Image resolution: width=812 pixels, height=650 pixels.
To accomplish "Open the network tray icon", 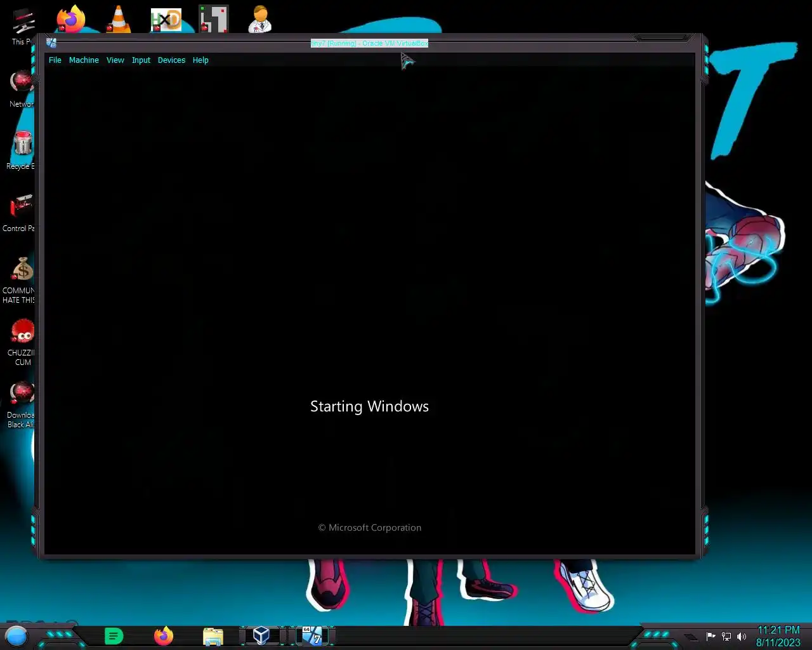I will coord(726,636).
